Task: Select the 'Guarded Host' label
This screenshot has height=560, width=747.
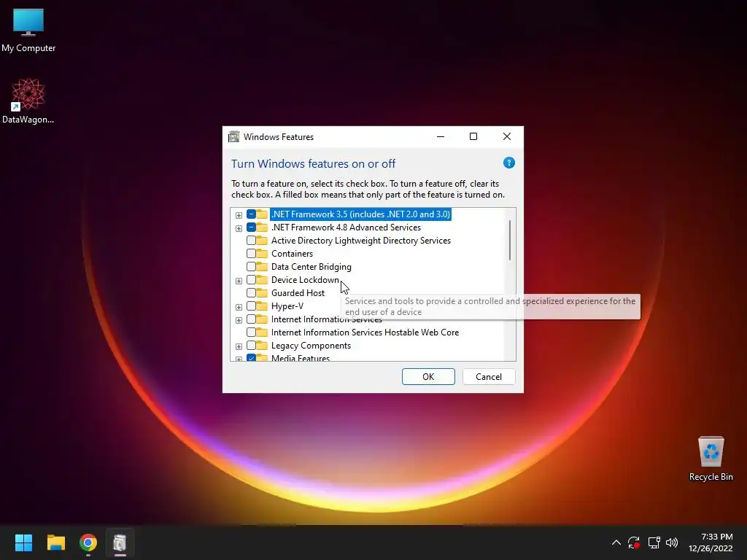Action: (298, 293)
